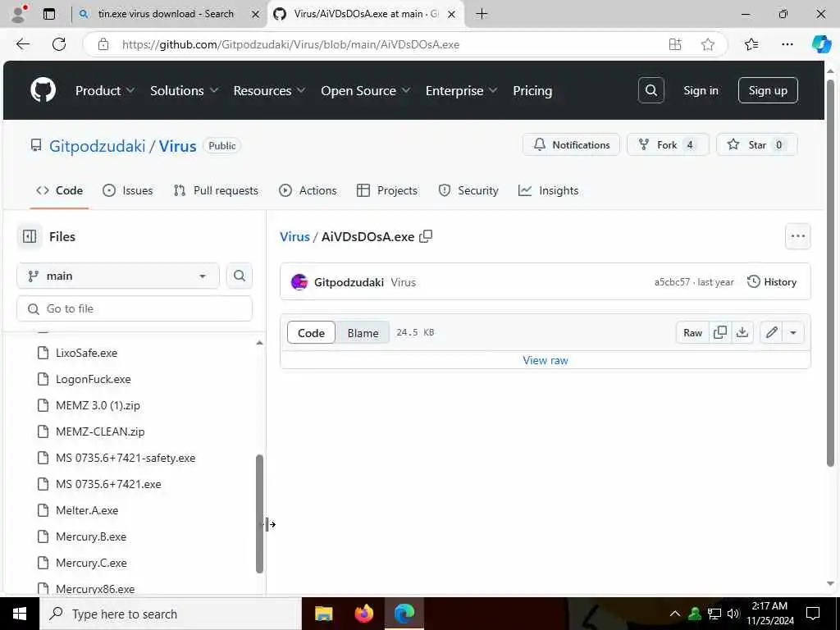The height and width of the screenshot is (630, 840).
Task: Click the Sign in link
Action: point(701,90)
